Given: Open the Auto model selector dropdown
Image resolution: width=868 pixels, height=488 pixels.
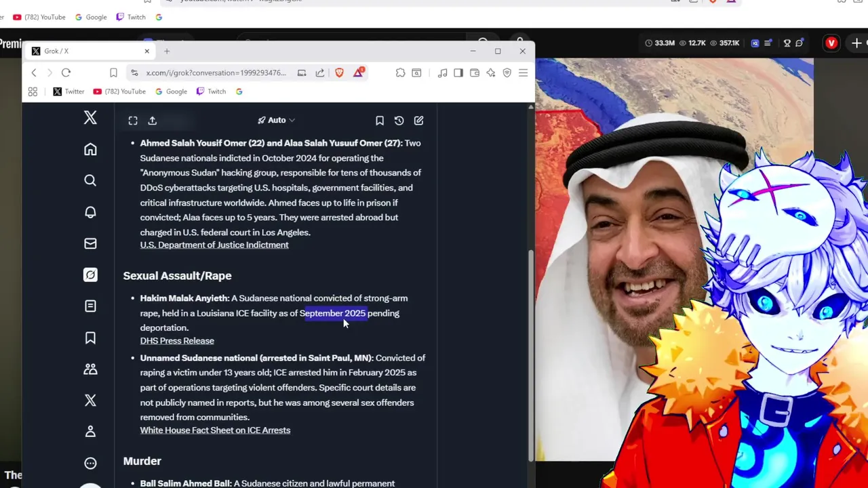Looking at the screenshot, I should pyautogui.click(x=276, y=120).
